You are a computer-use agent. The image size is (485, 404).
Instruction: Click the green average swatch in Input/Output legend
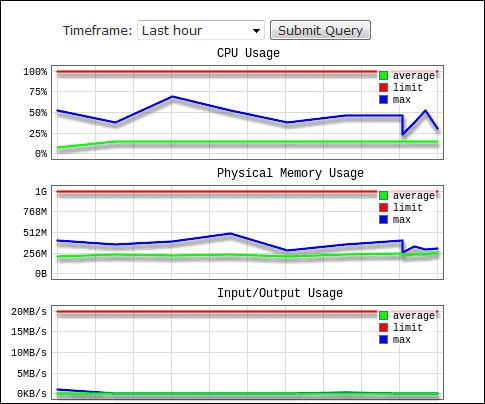pos(383,315)
